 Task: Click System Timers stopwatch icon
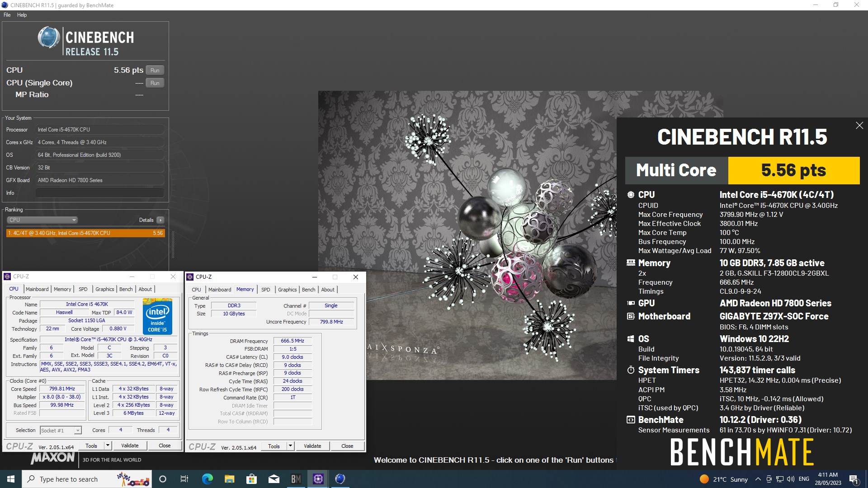click(631, 370)
